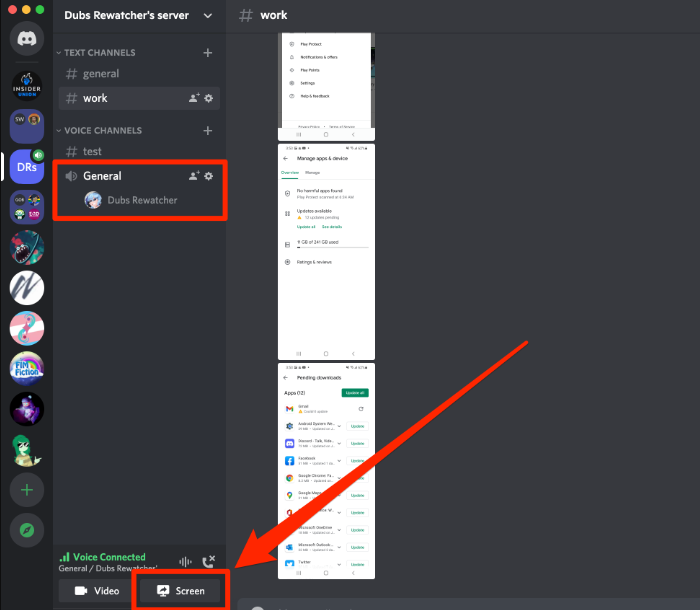The width and height of the screenshot is (700, 610).
Task: Open the Pending downloads screenshot thumbnail
Action: pyautogui.click(x=326, y=471)
